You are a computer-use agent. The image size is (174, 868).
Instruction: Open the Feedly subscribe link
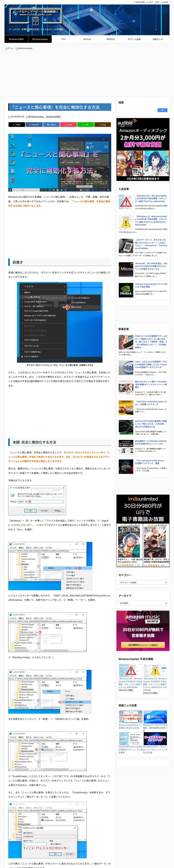pos(165,2)
